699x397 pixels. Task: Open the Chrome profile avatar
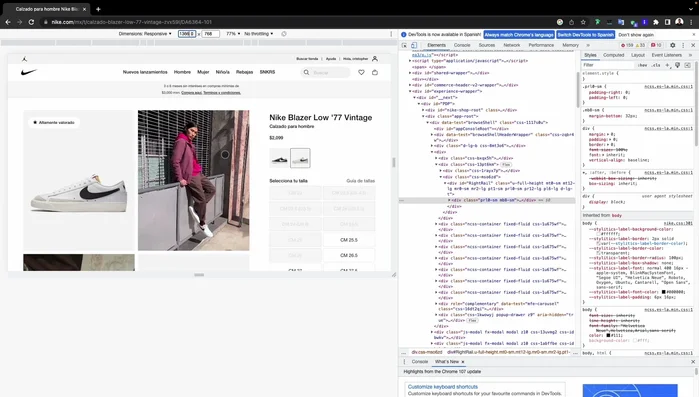[x=679, y=22]
